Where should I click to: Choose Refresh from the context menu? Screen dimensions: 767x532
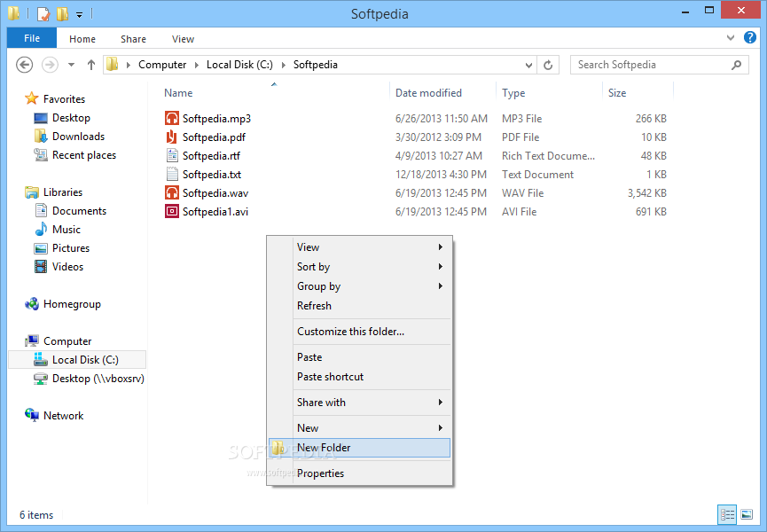pyautogui.click(x=359, y=306)
